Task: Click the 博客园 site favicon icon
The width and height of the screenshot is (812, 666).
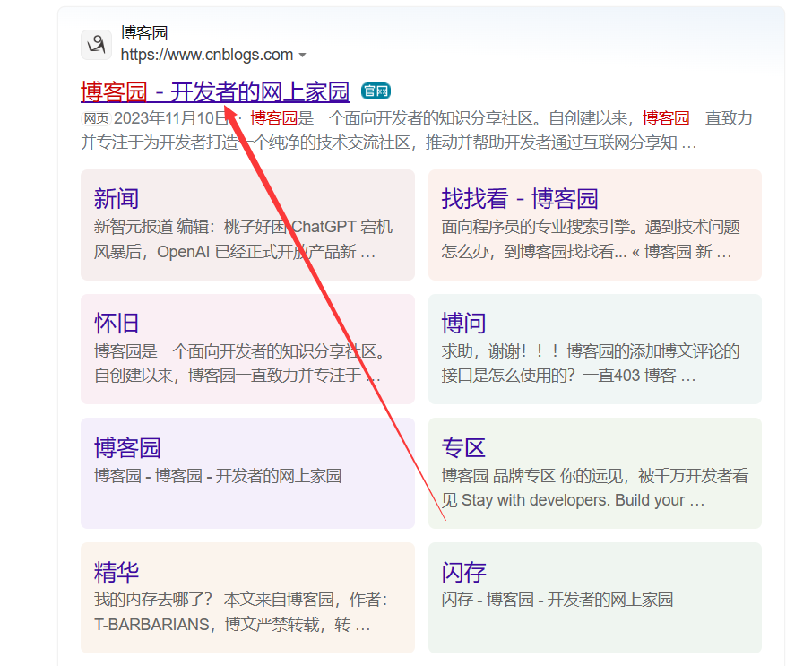Action: click(x=96, y=45)
